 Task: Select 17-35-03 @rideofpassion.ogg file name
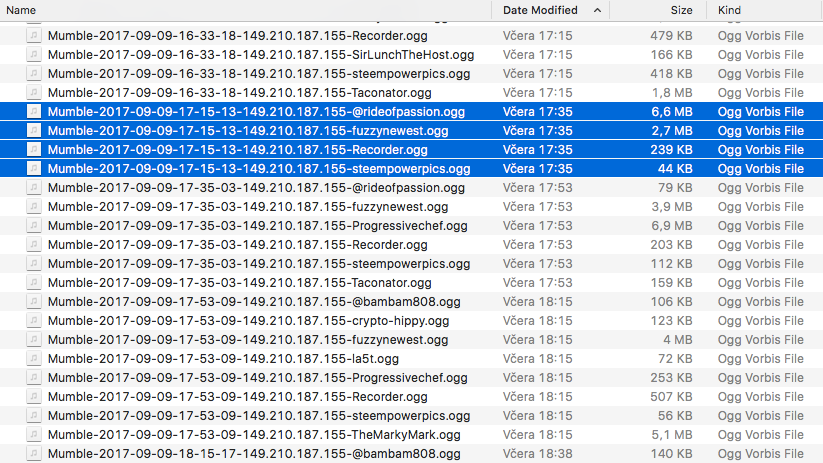tap(256, 187)
